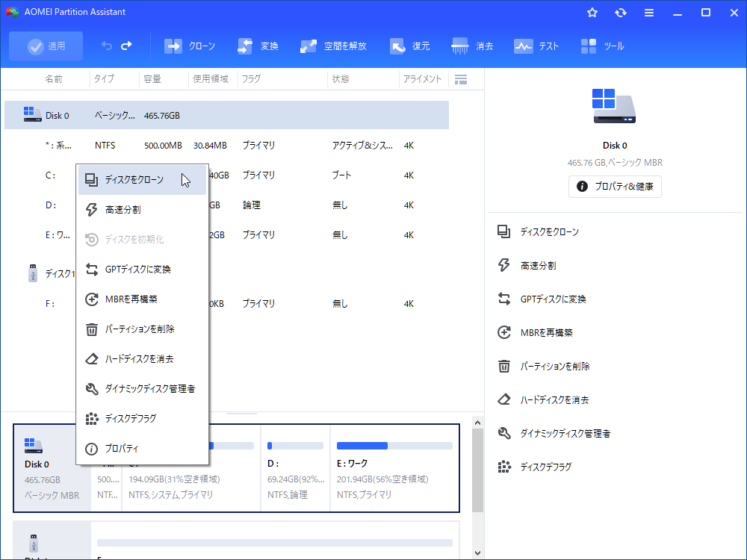This screenshot has width=747, height=560.
Task: Click ディスクデフラグ in right panel
Action: point(534,467)
